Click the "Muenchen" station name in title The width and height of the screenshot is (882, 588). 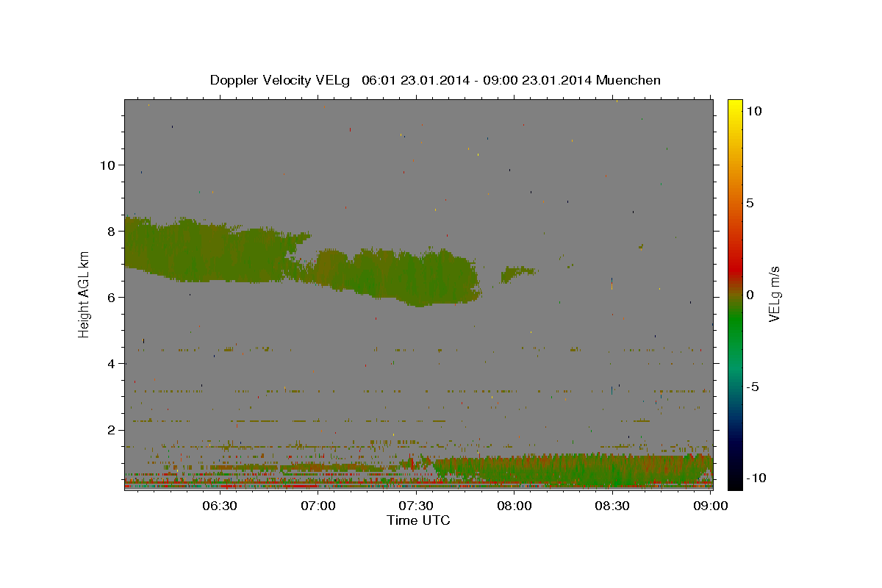pyautogui.click(x=628, y=80)
